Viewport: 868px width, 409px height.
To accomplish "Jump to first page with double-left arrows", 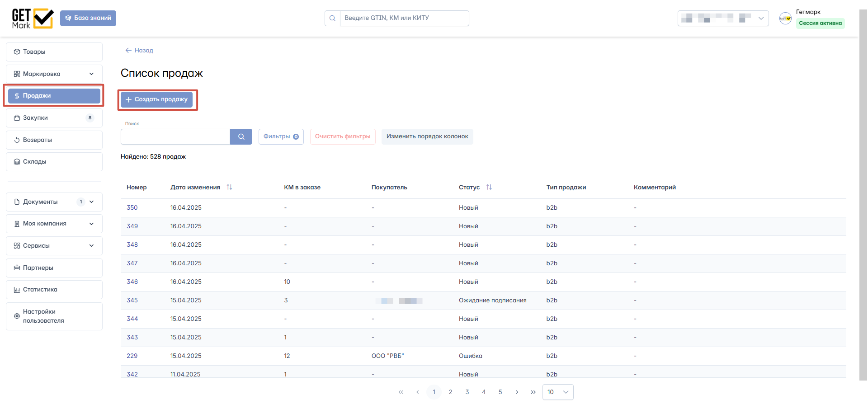I will 401,392.
